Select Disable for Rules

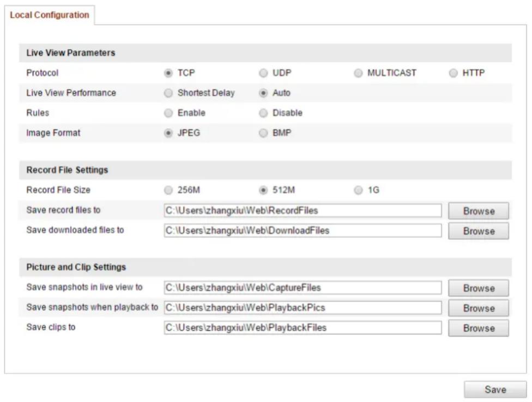263,113
